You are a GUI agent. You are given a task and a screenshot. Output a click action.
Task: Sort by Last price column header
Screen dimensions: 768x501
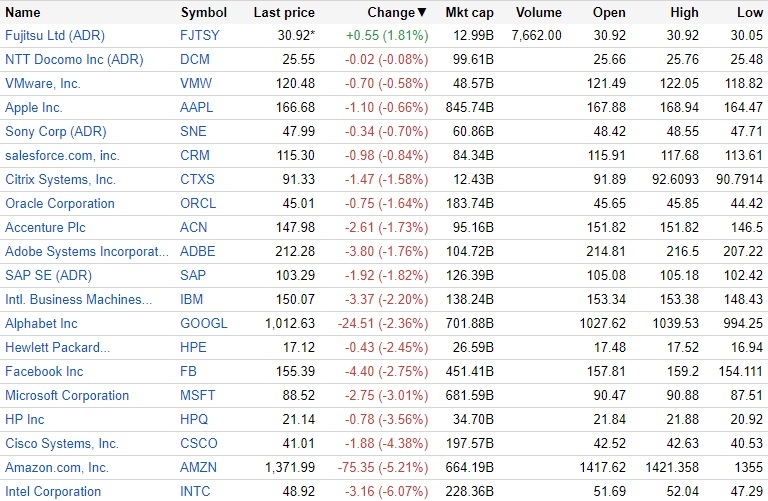284,13
